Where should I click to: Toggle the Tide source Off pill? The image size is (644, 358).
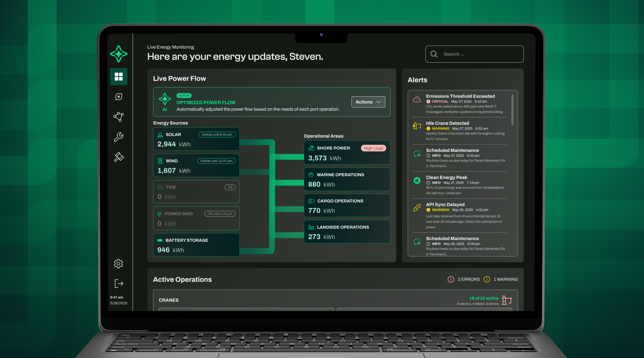point(230,187)
